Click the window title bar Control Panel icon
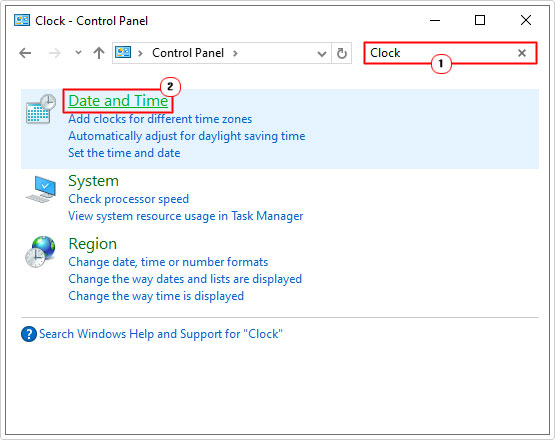This screenshot has width=555, height=440. (22, 21)
